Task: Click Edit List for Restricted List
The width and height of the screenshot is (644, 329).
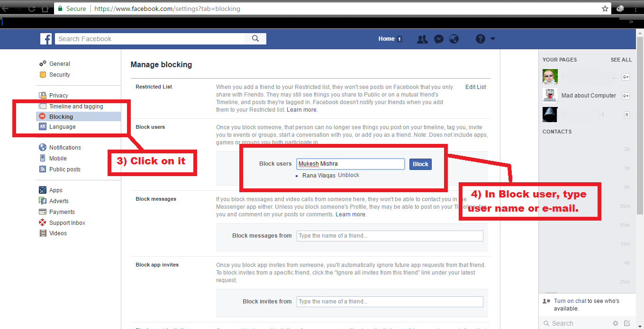Action: tap(475, 87)
